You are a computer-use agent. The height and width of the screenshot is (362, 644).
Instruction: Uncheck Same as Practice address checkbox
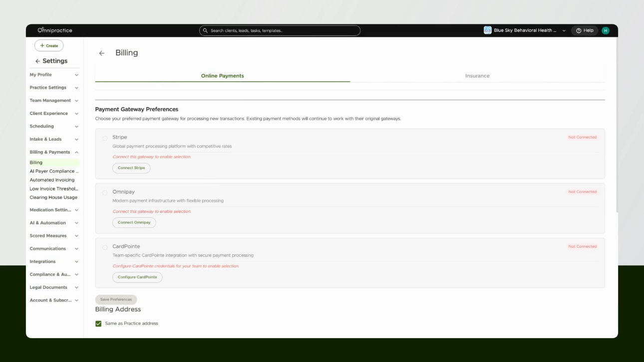point(98,324)
